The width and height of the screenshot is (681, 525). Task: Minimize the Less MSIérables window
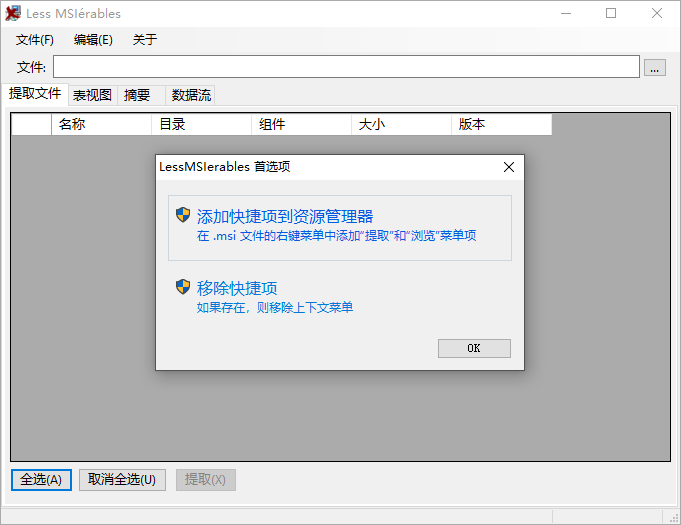click(x=565, y=13)
